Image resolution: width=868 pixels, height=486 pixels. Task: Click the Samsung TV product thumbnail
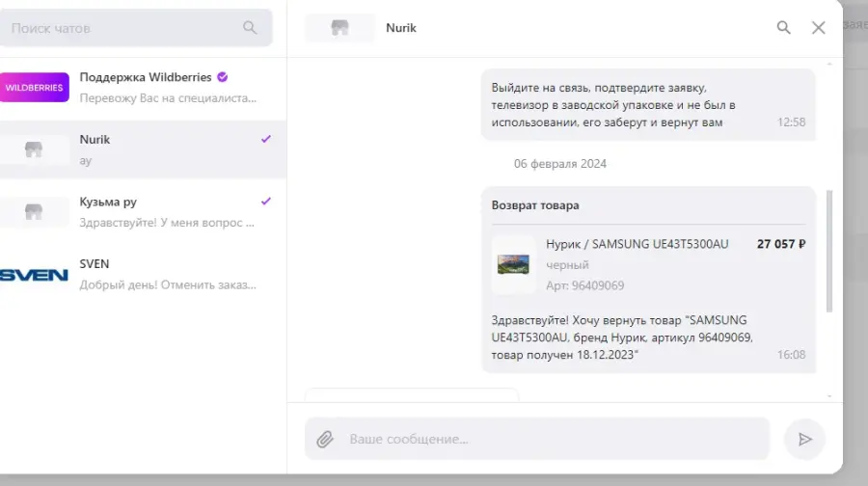click(513, 264)
